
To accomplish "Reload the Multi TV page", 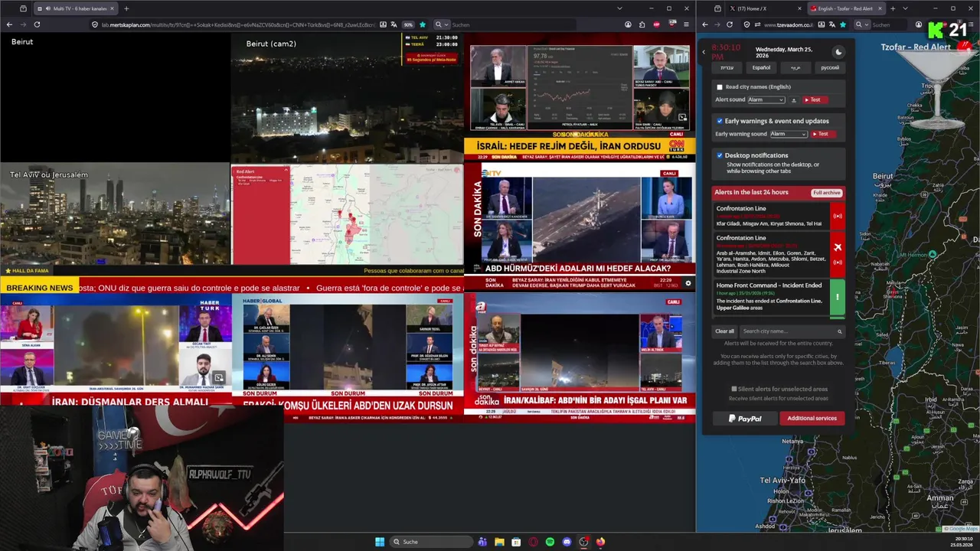I will coord(37,24).
